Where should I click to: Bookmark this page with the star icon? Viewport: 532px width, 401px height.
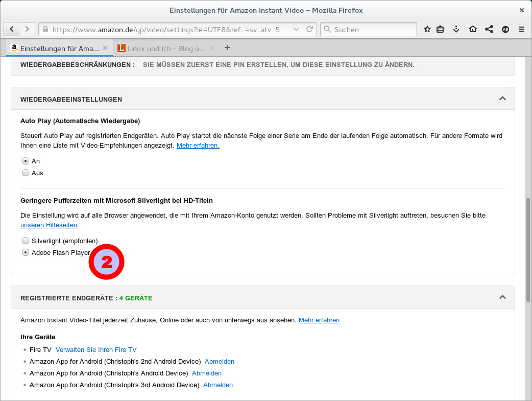[427, 29]
